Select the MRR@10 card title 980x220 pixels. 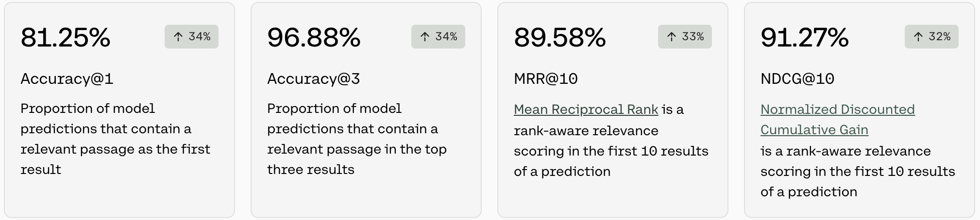[x=546, y=79]
